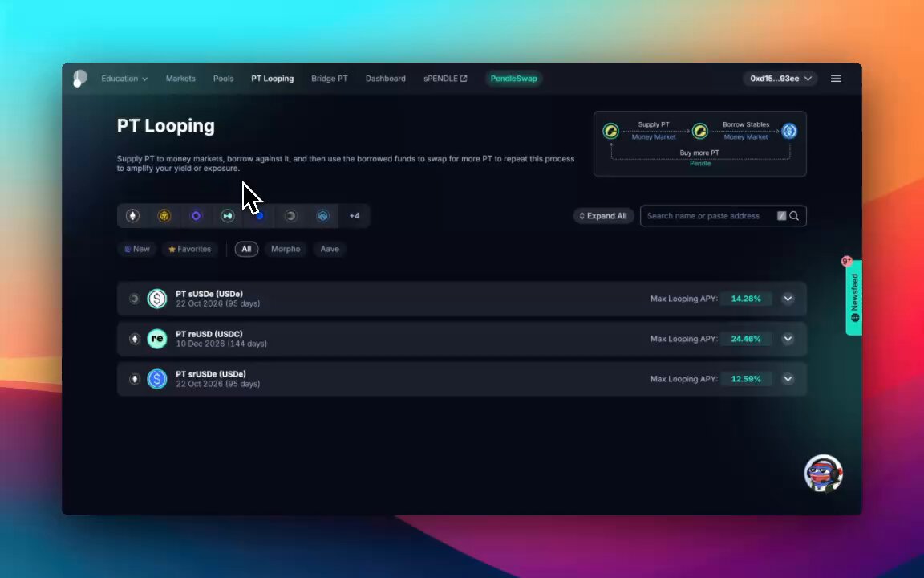Click the Expand All button
Viewport: 924px width, 578px height.
click(x=603, y=216)
